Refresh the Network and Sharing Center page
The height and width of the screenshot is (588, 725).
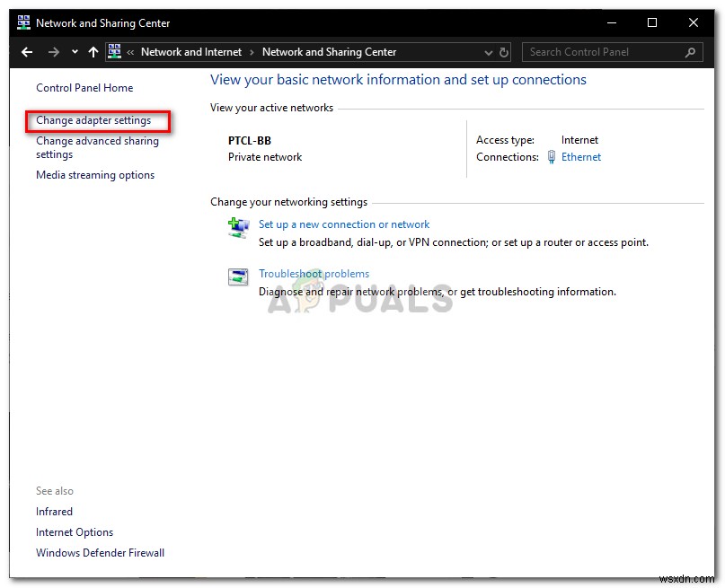504,52
